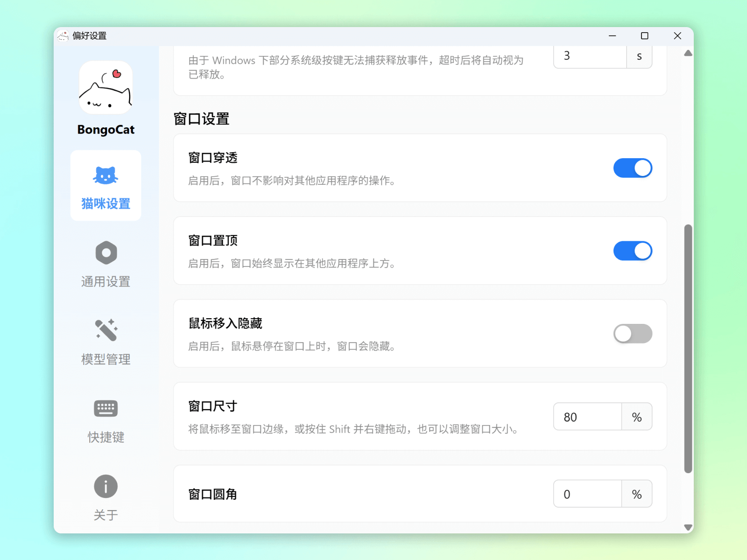
Task: Turn off the 窗口置顶 switch
Action: (632, 251)
